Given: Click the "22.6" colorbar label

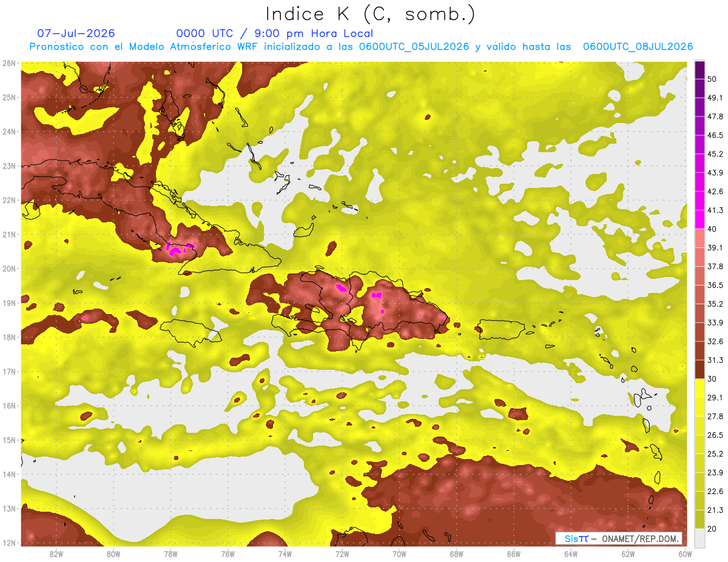Looking at the screenshot, I should (x=715, y=491).
